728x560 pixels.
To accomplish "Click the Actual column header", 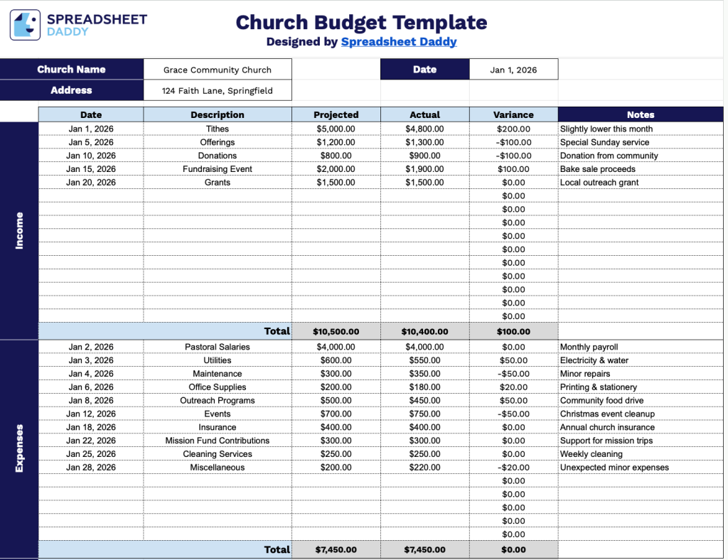I will 425,114.
